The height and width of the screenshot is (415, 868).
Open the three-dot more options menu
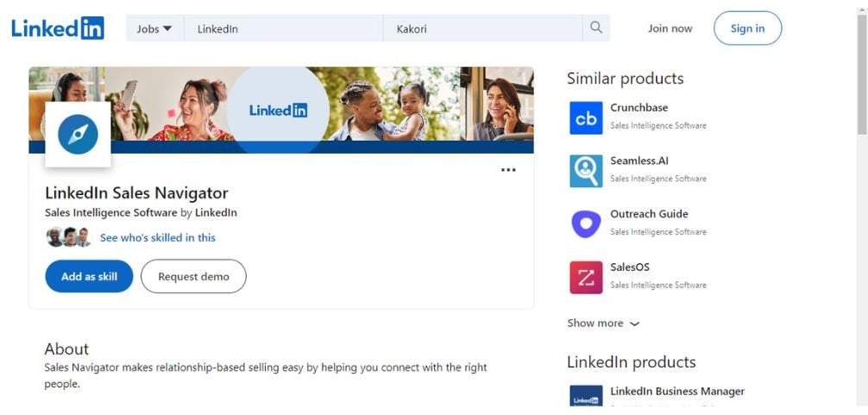pos(508,170)
